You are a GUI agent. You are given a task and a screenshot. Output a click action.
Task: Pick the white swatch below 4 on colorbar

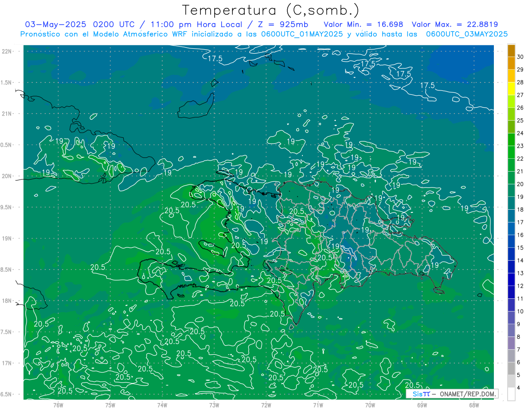click(x=511, y=394)
